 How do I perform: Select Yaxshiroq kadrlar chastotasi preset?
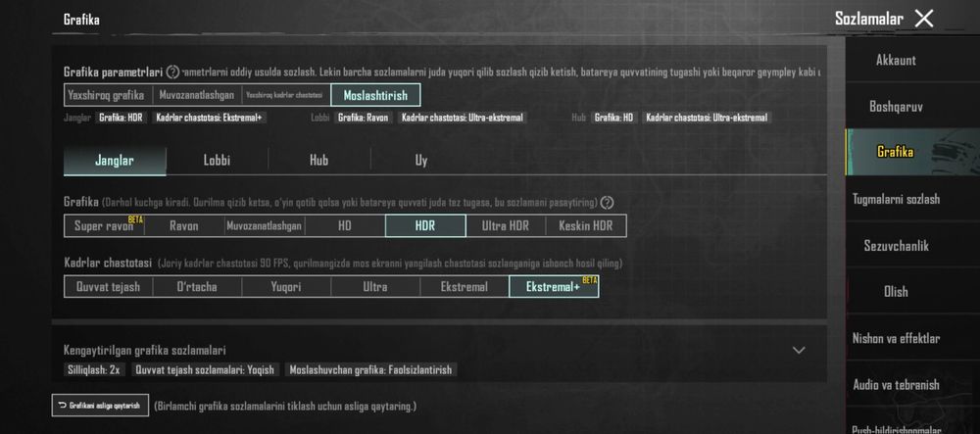tap(285, 96)
